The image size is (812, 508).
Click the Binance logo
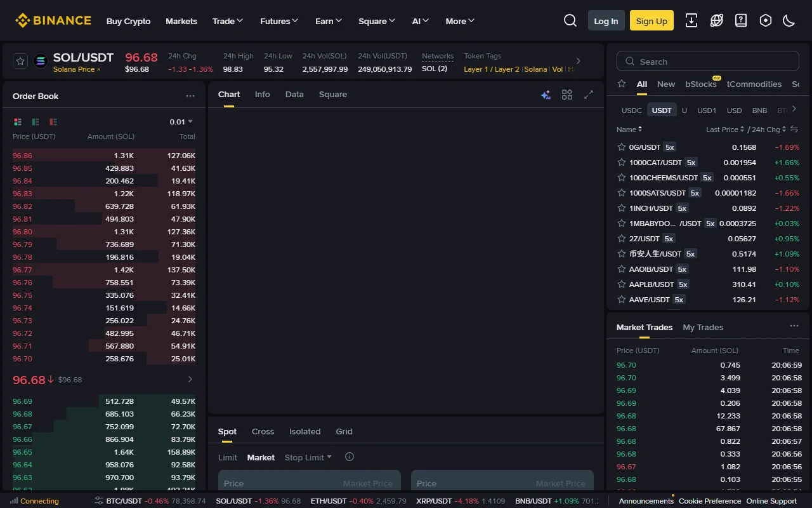tap(53, 21)
